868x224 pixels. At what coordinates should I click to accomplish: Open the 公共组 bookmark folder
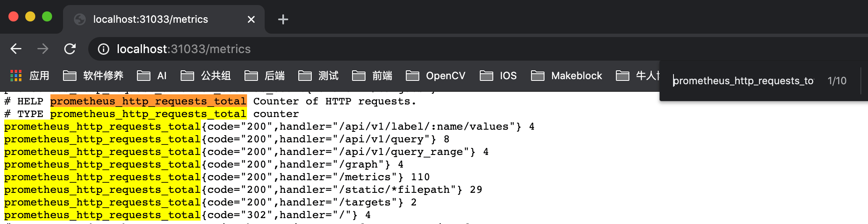206,76
